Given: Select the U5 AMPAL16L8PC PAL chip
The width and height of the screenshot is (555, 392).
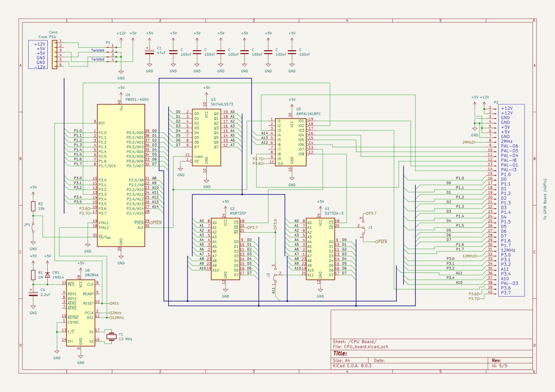Looking at the screenshot, I should 291,142.
